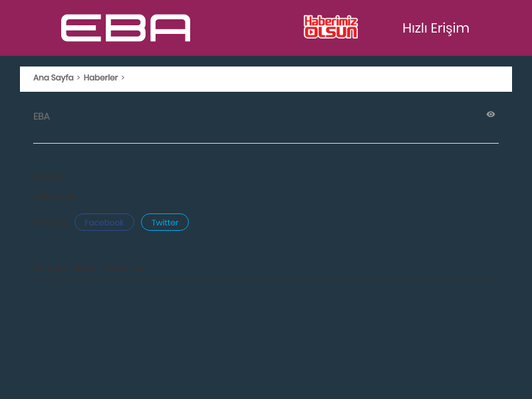
Task: Navigate to Haberler in the breadcrumb
Action: click(x=100, y=78)
